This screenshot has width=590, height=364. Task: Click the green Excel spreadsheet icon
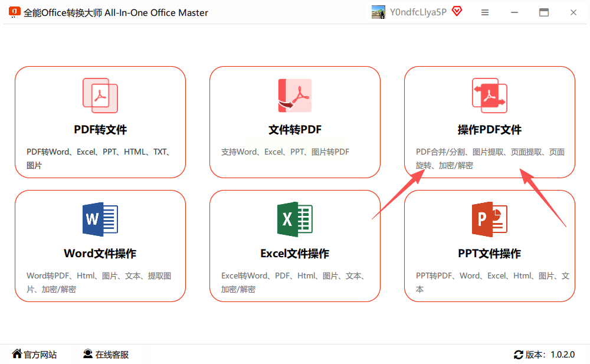coord(294,219)
